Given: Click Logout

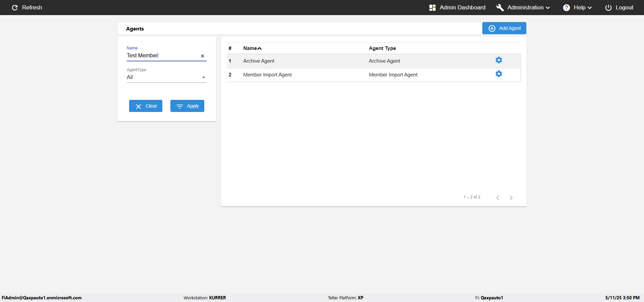Looking at the screenshot, I should pos(619,7).
